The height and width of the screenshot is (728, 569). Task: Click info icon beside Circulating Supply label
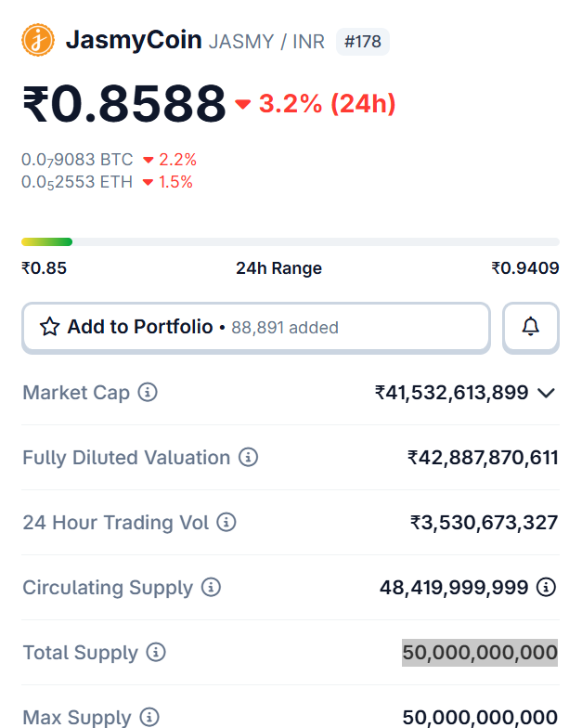(x=211, y=588)
